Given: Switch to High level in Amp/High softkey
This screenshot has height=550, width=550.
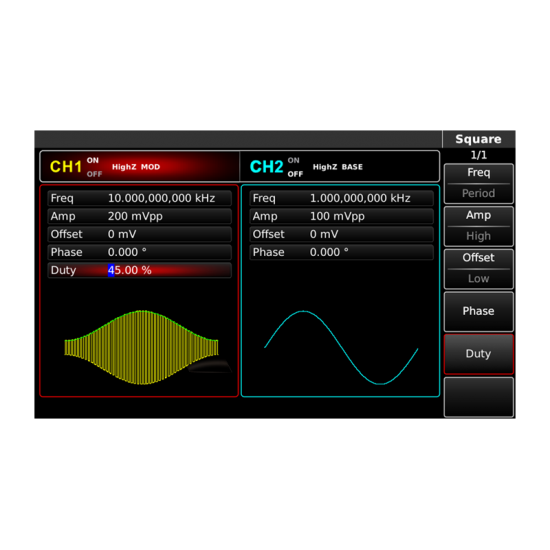Looking at the screenshot, I should (x=478, y=236).
